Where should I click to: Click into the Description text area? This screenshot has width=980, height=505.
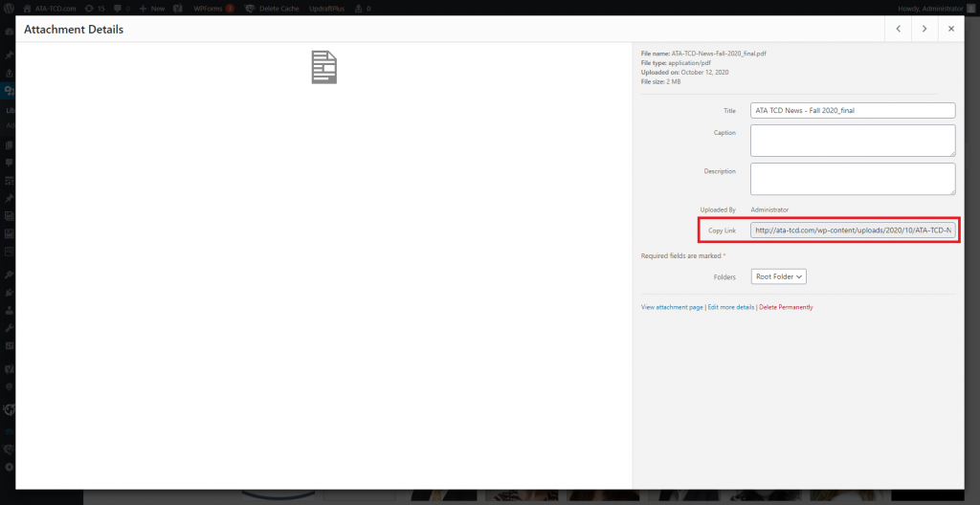(x=853, y=178)
